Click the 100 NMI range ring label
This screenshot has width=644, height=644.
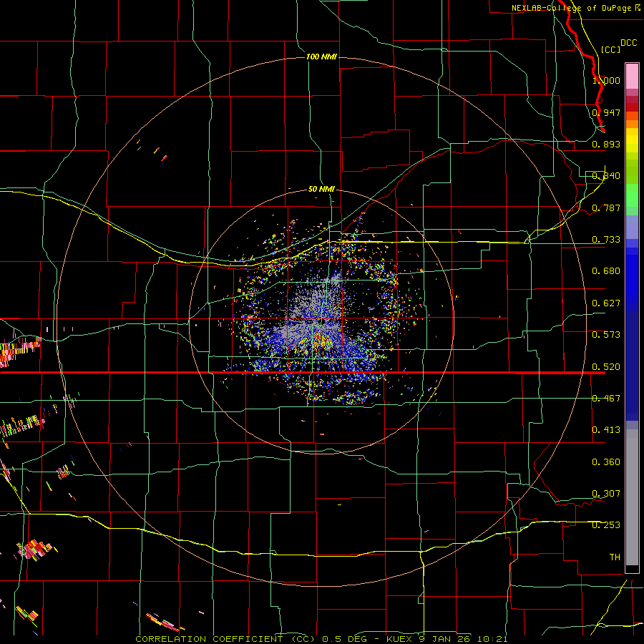point(321,57)
